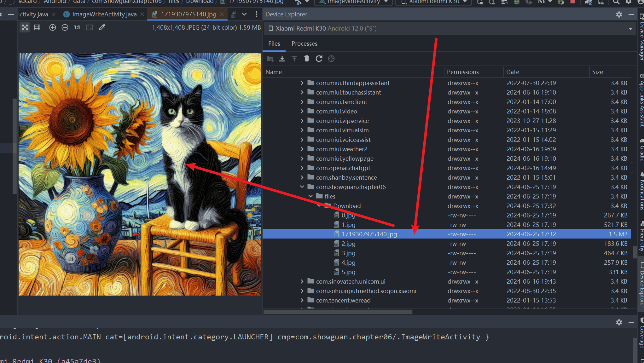644x363 pixels.
Task: Click the Save As download icon
Action: pyautogui.click(x=282, y=59)
